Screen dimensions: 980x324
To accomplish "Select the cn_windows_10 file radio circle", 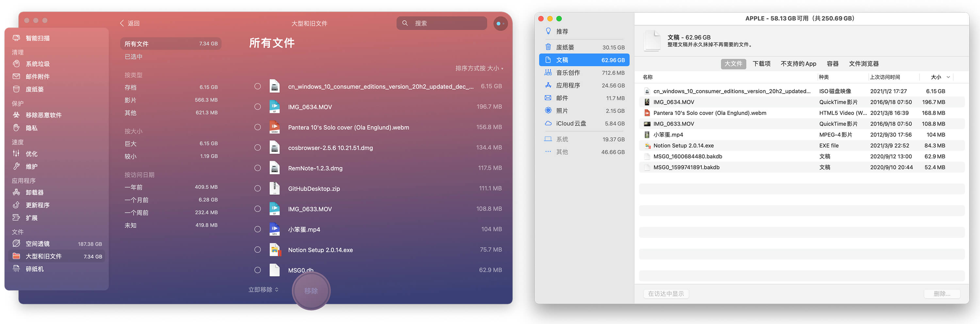I will coord(257,86).
